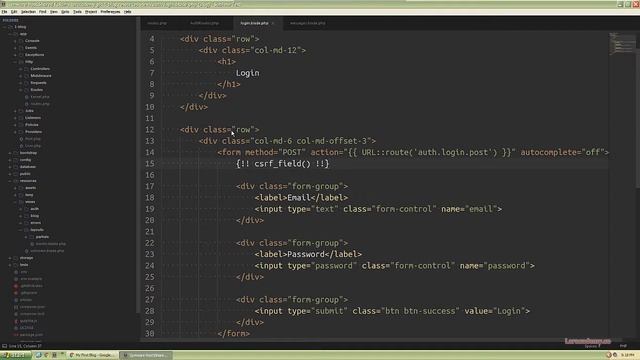This screenshot has height=360, width=640.
Task: Click the Sublime Text taskbar button
Action: 146,356
